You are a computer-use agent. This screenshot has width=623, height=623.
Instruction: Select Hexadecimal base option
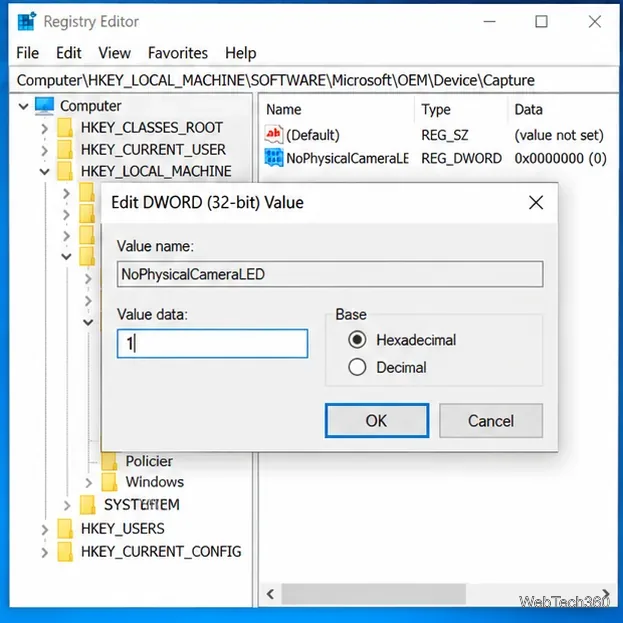click(x=357, y=340)
